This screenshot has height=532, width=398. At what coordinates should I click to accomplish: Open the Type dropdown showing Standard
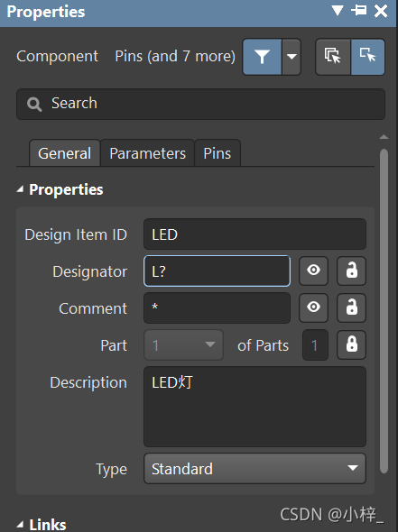tap(255, 469)
